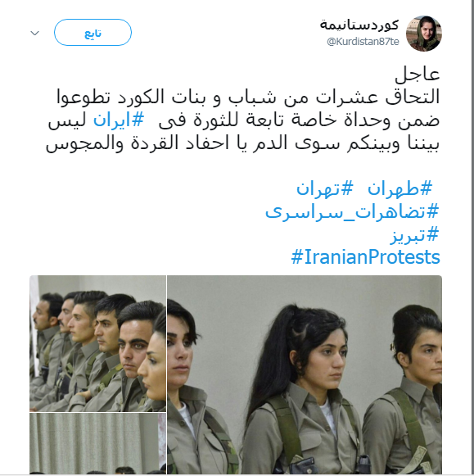Open the photo of men in a row
Screen dimensions: 474x476
[x=97, y=343]
